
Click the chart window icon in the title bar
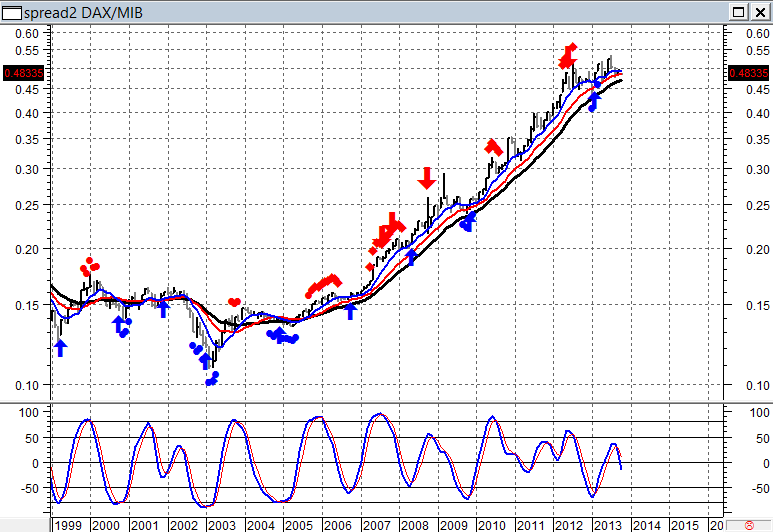click(x=12, y=12)
